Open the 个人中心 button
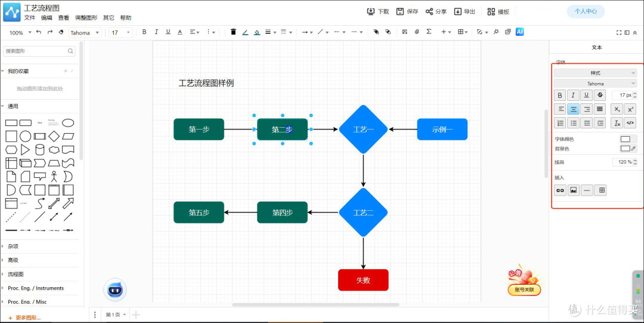The height and width of the screenshot is (323, 644). point(586,11)
